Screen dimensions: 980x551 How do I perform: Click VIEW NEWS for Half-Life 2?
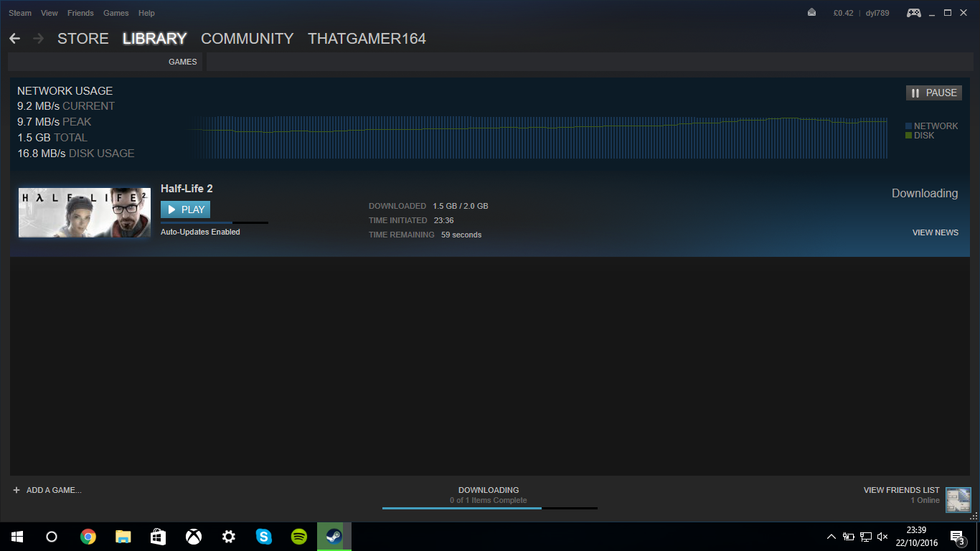936,232
